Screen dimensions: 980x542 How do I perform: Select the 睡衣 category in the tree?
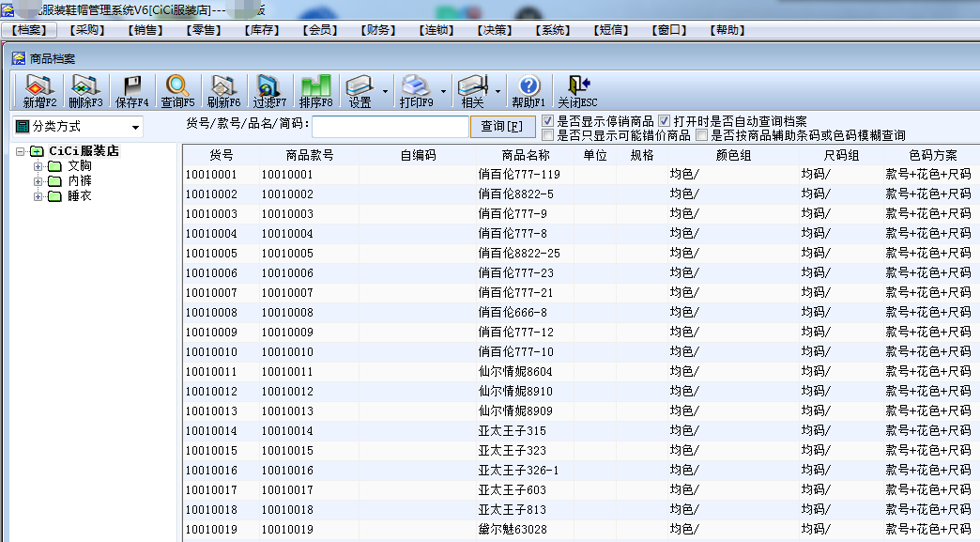pos(80,195)
